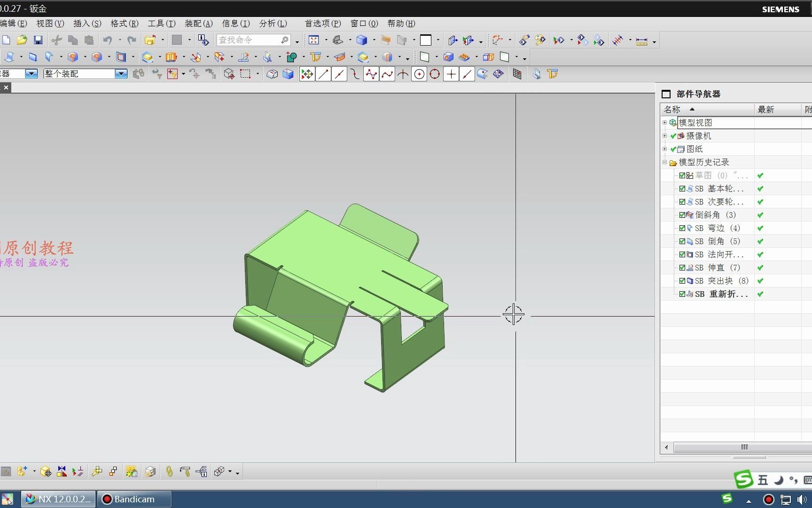Click the Normal Cutout tool icon

[121, 57]
